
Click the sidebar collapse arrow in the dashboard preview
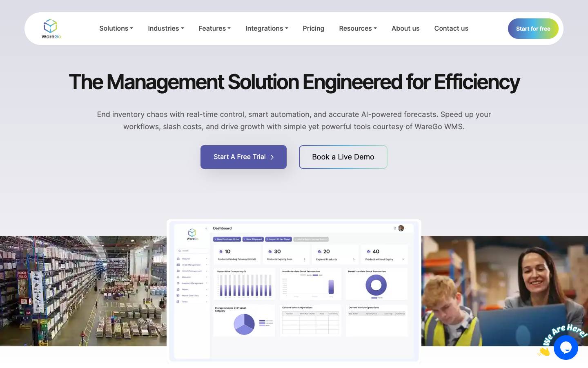click(x=206, y=229)
